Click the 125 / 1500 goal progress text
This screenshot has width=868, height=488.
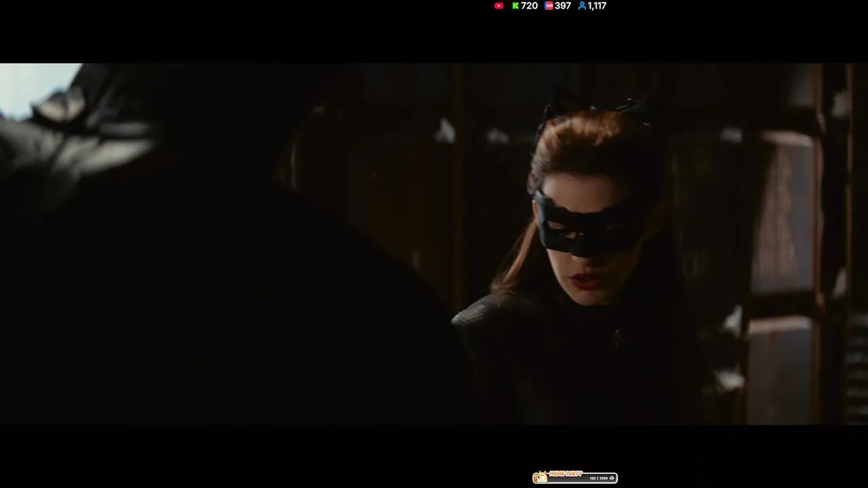tap(598, 479)
